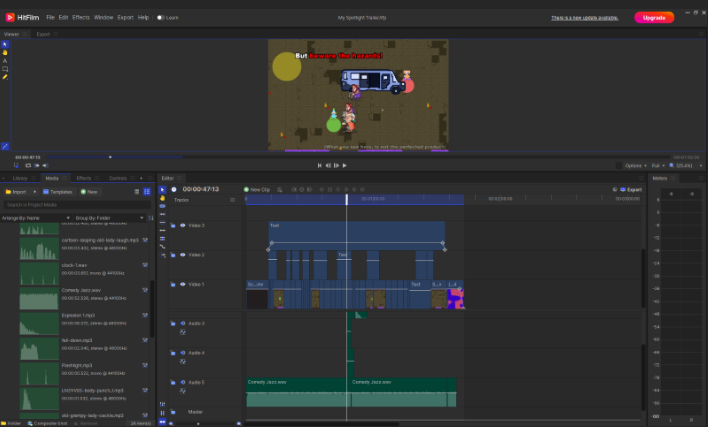Click the New button in media panel
The width and height of the screenshot is (708, 427).
coord(89,192)
